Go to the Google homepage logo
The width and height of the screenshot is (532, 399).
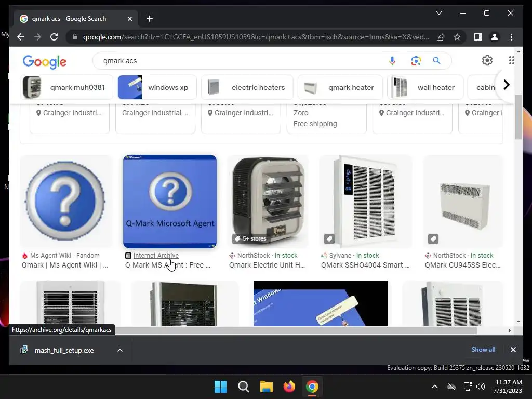45,62
